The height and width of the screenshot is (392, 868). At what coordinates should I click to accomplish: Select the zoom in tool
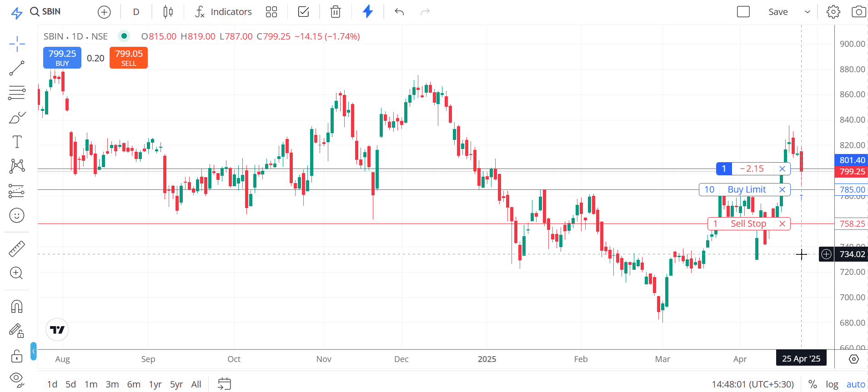tap(17, 273)
